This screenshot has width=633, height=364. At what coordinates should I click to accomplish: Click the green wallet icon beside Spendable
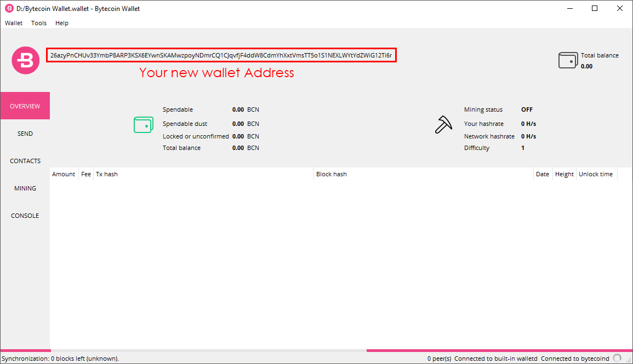click(143, 125)
